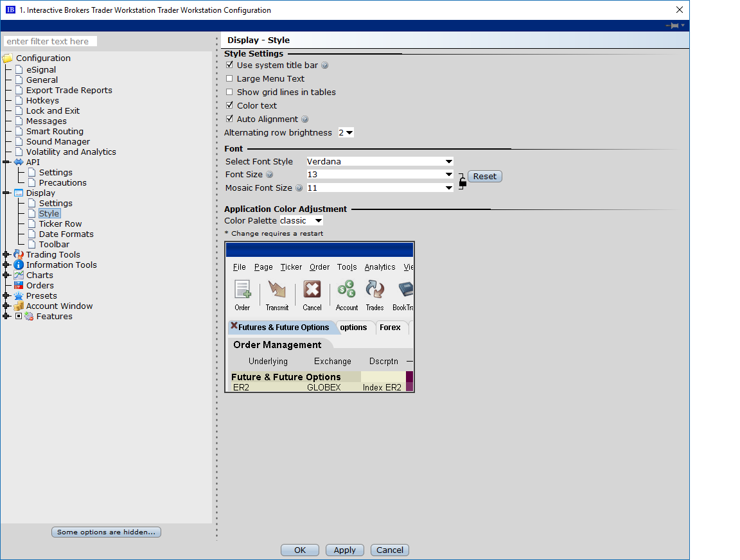
Task: Click the Configuration folder icon
Action: click(7, 58)
